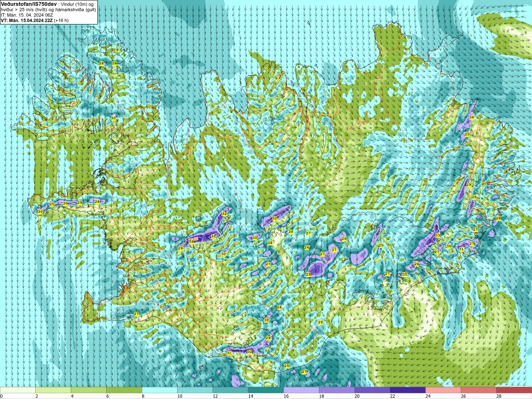Click the legend tick label 22
Viewport: 532px width, 399px height.
pyautogui.click(x=393, y=397)
